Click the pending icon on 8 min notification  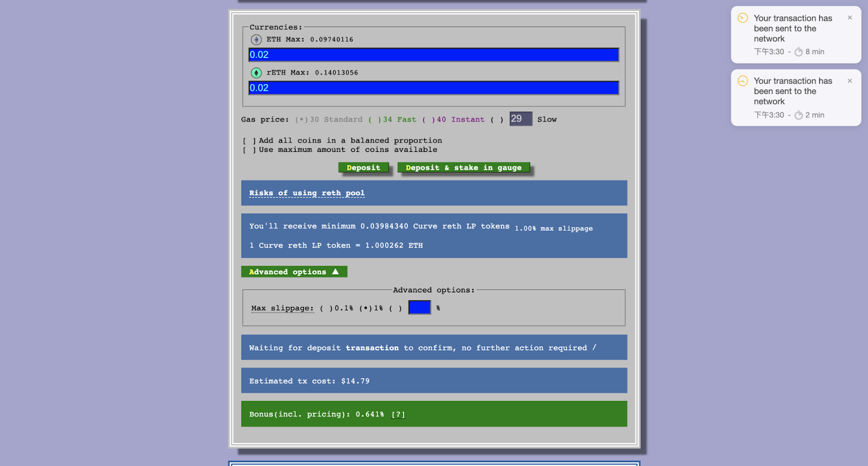pyautogui.click(x=743, y=18)
